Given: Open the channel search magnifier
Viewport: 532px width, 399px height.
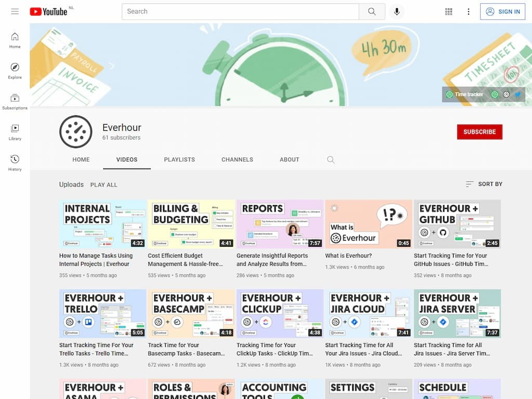Looking at the screenshot, I should coord(331,160).
